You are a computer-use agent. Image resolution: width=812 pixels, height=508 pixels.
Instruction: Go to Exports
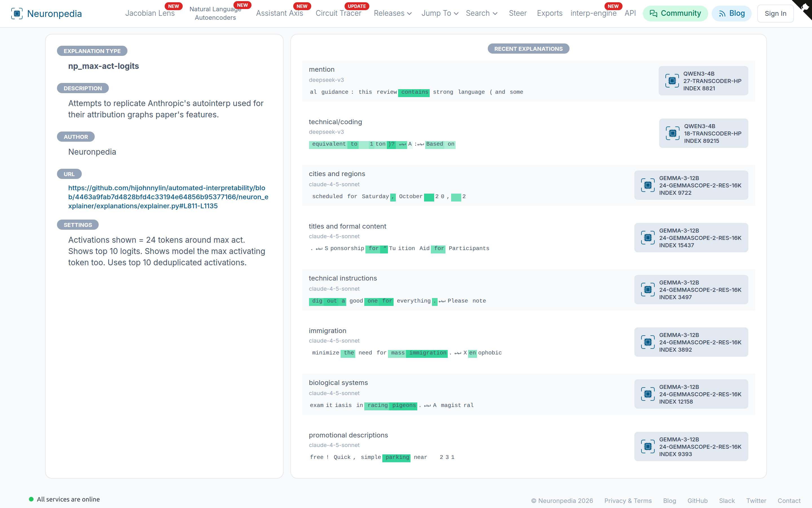550,14
